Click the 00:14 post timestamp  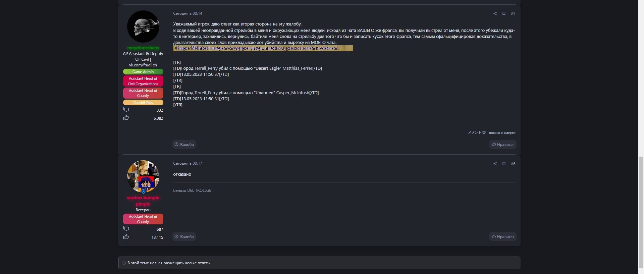tap(187, 13)
